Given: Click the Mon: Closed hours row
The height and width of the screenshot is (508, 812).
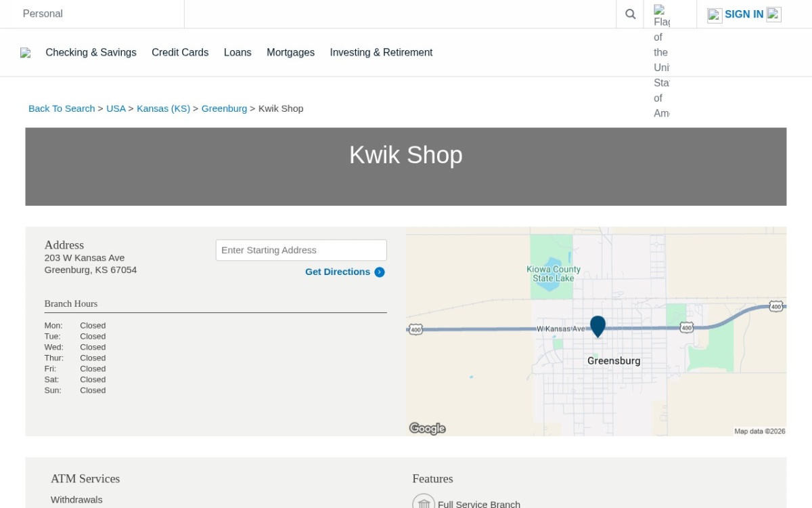Looking at the screenshot, I should (75, 326).
